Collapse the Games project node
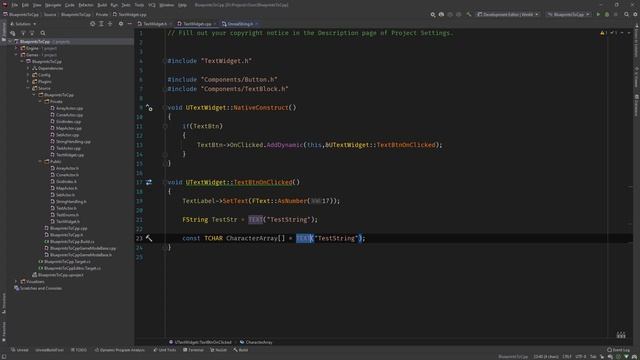 coord(16,55)
